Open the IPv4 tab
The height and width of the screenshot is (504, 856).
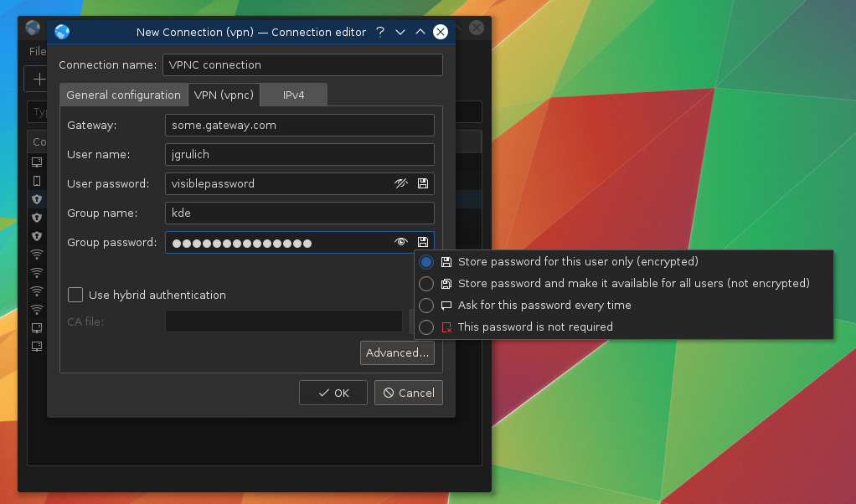point(293,95)
